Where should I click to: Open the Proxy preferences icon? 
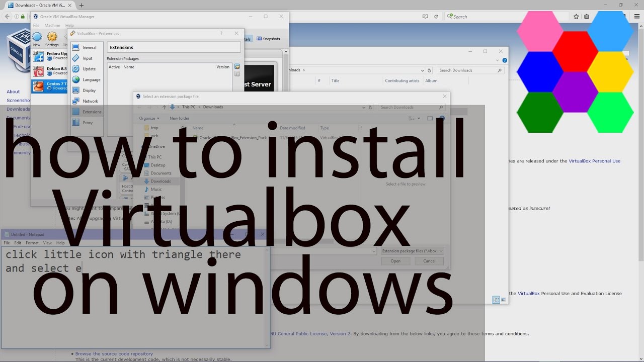76,122
